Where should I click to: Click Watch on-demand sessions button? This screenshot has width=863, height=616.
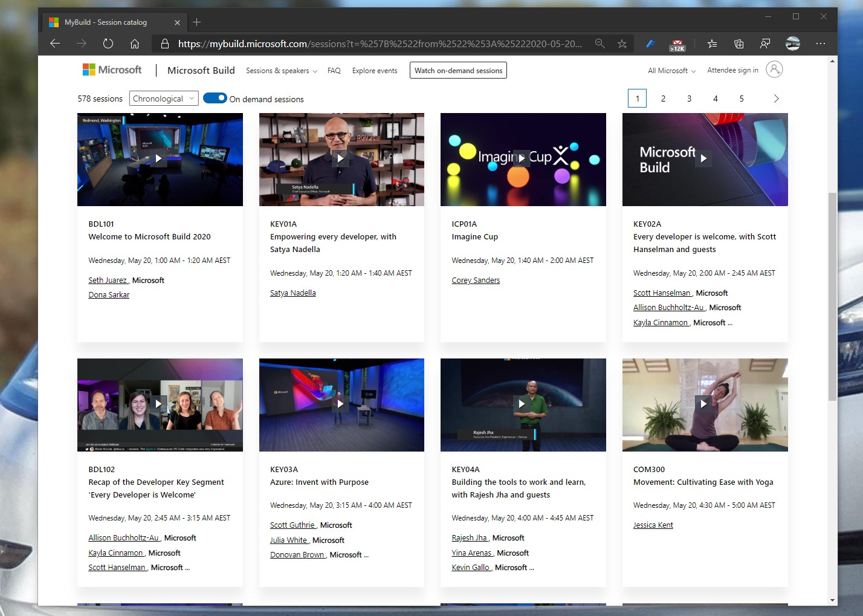tap(457, 70)
